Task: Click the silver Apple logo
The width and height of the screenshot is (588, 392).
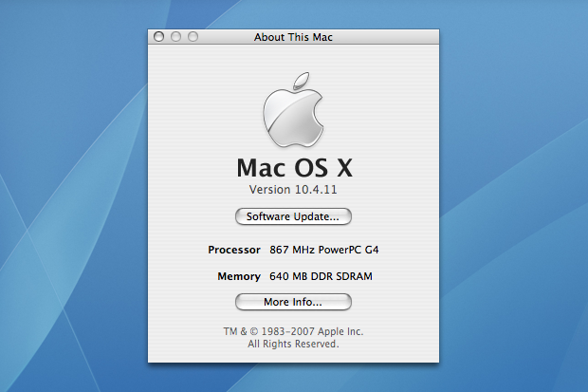Action: coord(293,110)
